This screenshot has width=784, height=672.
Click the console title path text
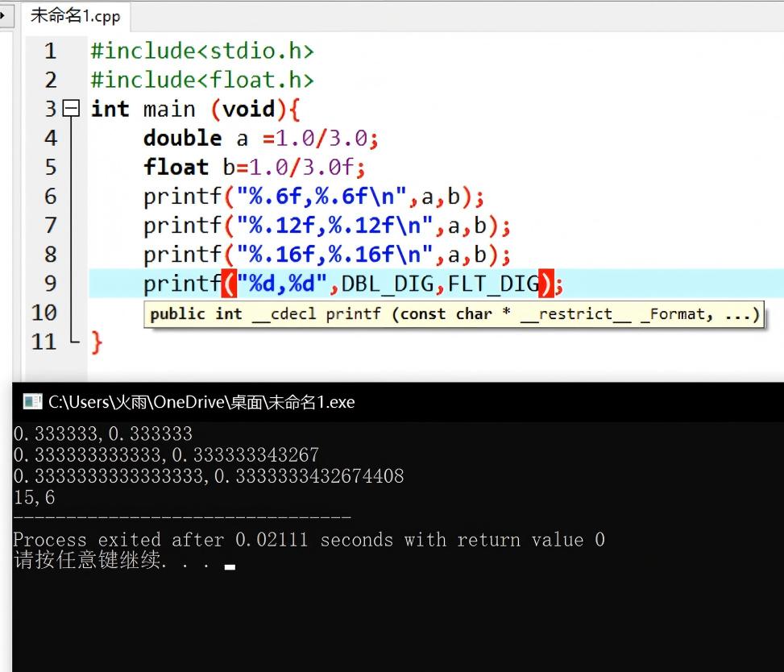201,402
